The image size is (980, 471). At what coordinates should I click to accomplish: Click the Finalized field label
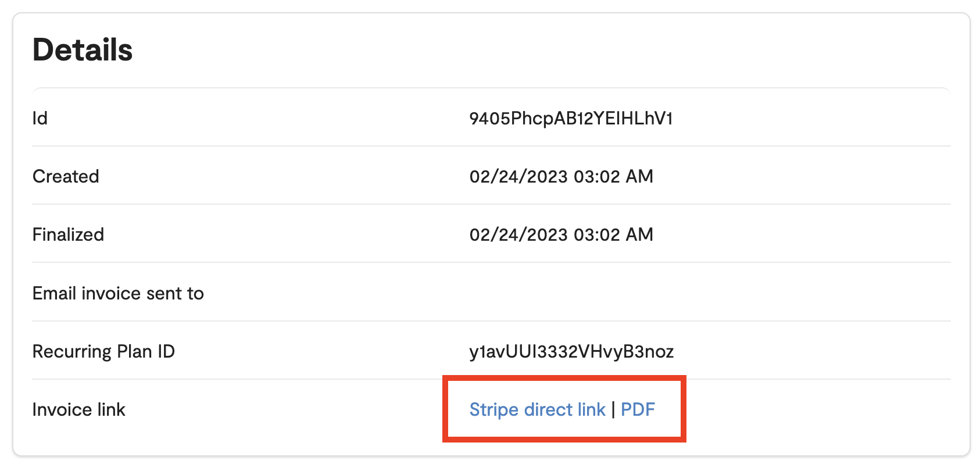click(68, 234)
